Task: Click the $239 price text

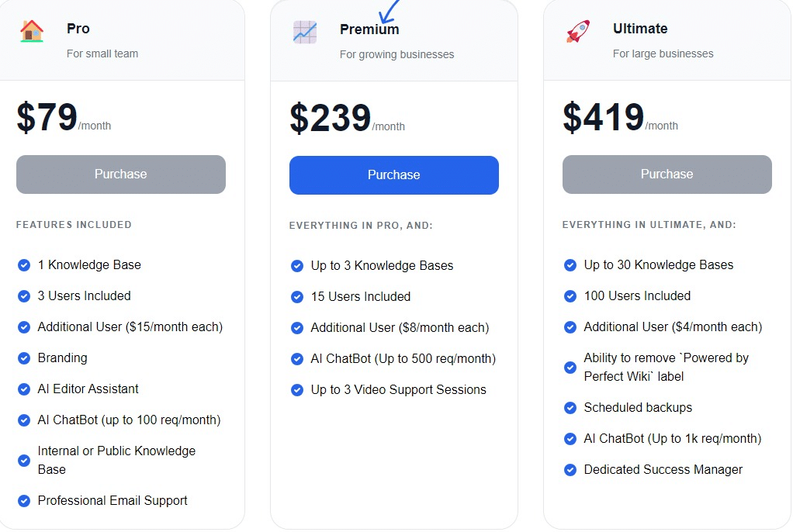Action: 331,119
